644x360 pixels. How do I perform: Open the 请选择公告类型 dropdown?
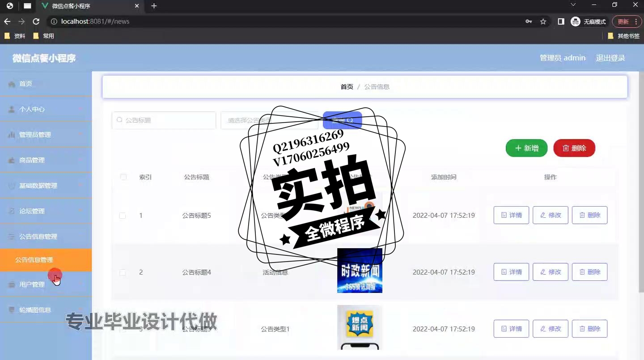269,120
